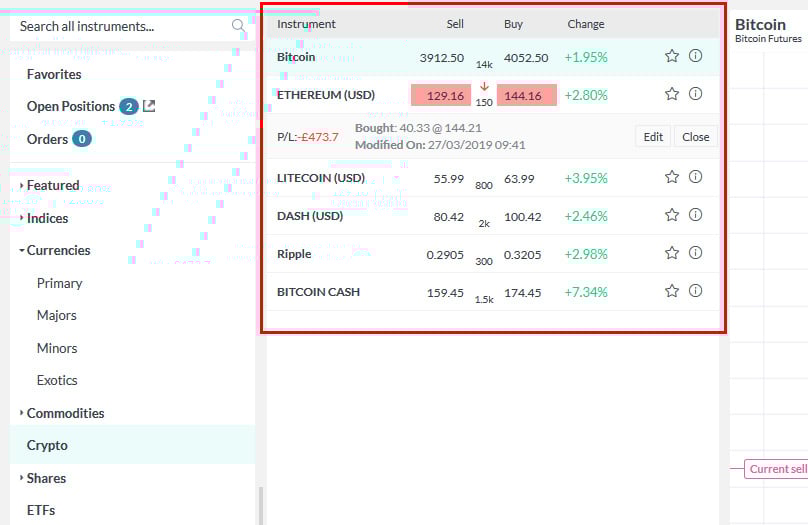Click DASH buy price 100.42
This screenshot has width=808, height=525.
(523, 217)
